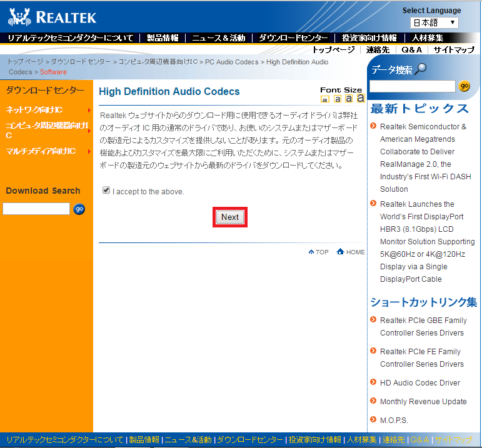Click the footer Q&A link
Image resolution: width=482 pixels, height=448 pixels.
coord(419,440)
